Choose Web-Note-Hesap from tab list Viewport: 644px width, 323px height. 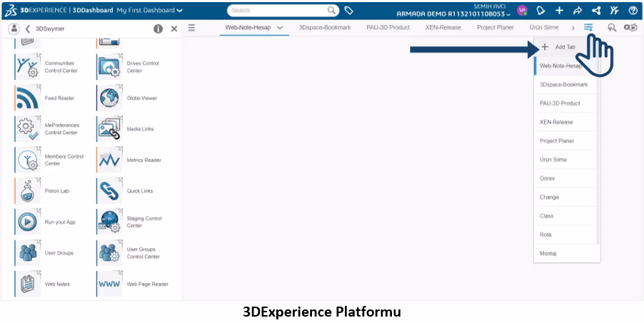click(565, 66)
